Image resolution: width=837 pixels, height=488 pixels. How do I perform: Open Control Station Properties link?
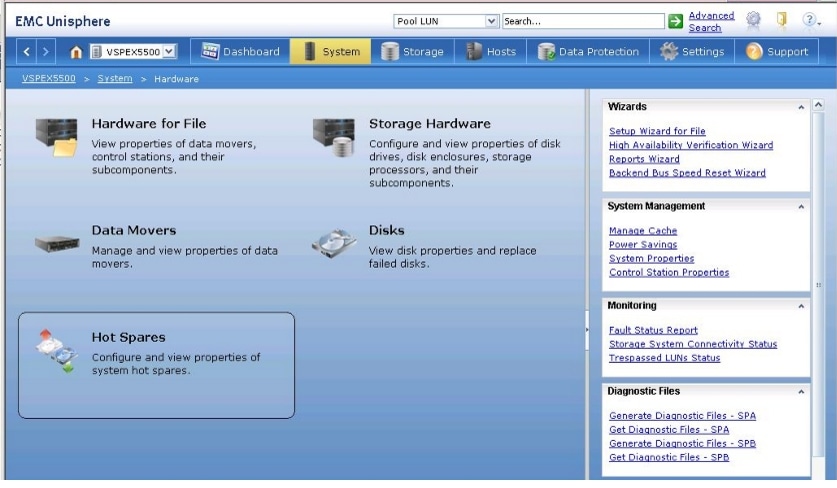coord(669,272)
